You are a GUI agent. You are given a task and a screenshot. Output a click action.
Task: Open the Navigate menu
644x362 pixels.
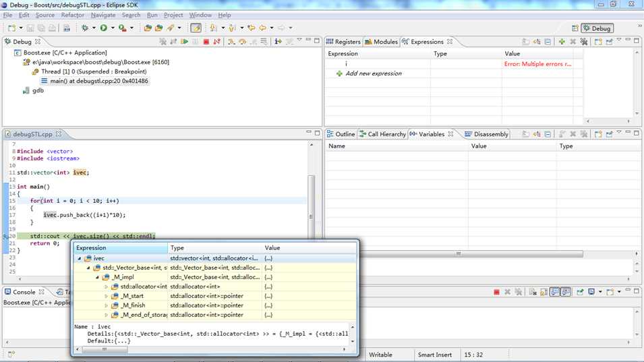(103, 15)
